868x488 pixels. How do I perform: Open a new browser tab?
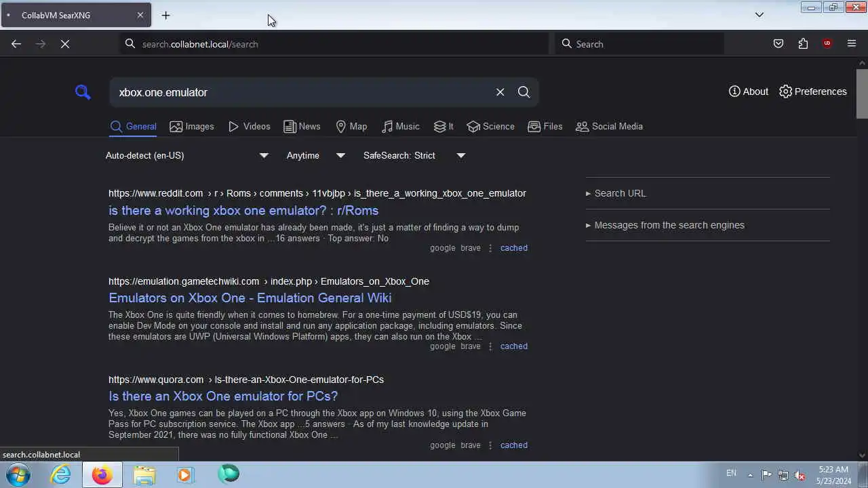[165, 15]
